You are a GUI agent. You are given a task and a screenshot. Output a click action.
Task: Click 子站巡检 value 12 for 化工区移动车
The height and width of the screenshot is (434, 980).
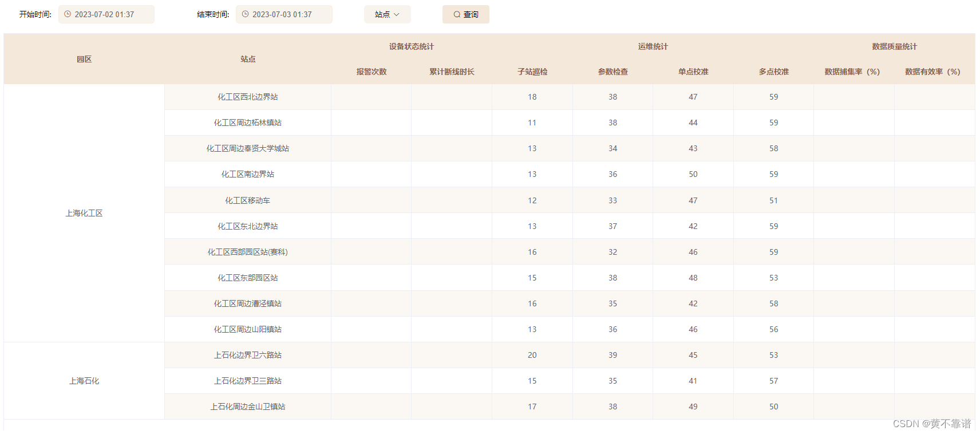[x=532, y=200]
